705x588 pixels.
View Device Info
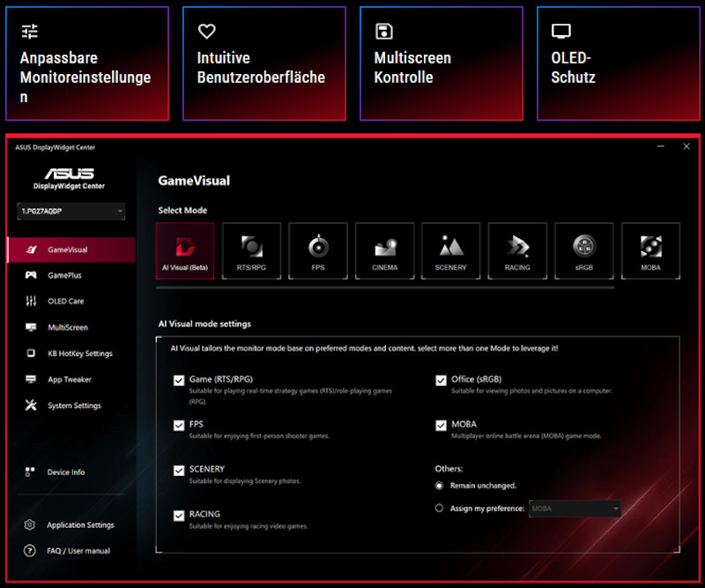[x=65, y=472]
